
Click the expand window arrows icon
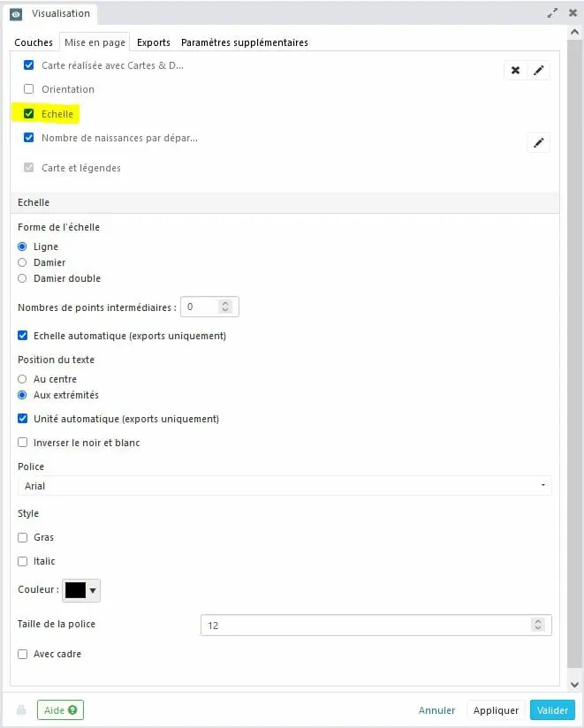tap(552, 14)
